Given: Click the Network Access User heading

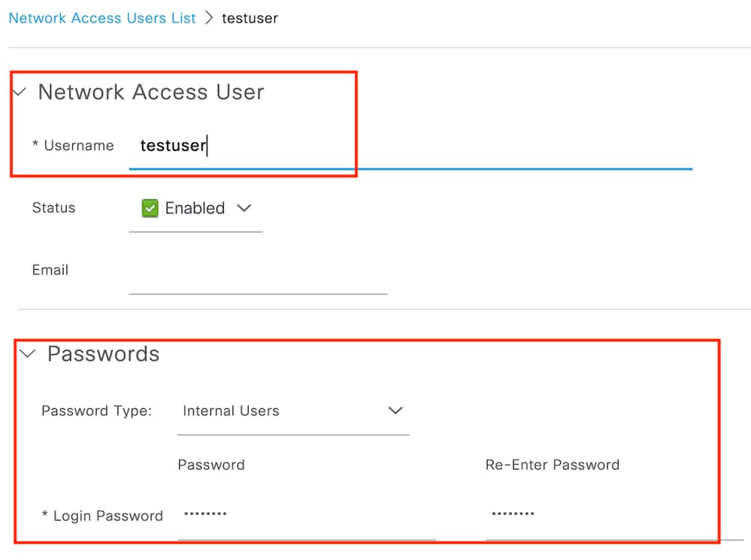Looking at the screenshot, I should pyautogui.click(x=151, y=92).
